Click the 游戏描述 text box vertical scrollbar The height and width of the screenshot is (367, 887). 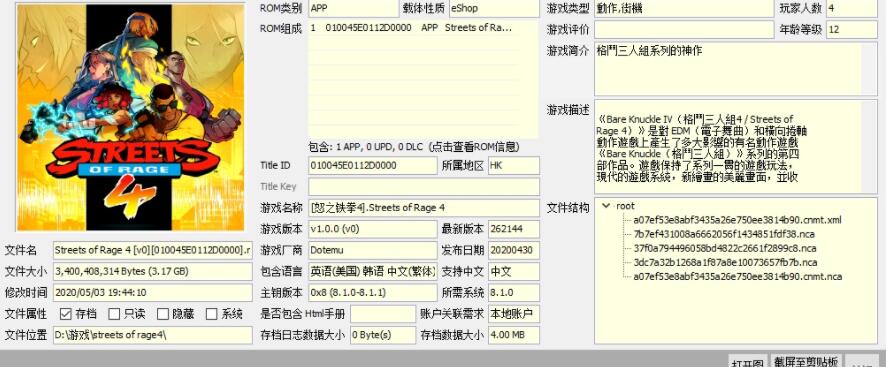[x=869, y=148]
